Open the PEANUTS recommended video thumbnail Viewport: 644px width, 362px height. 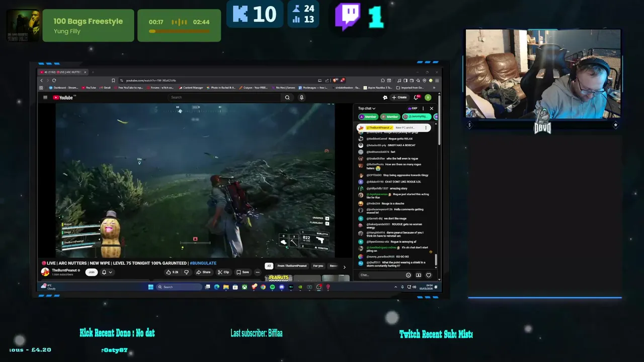pos(279,278)
